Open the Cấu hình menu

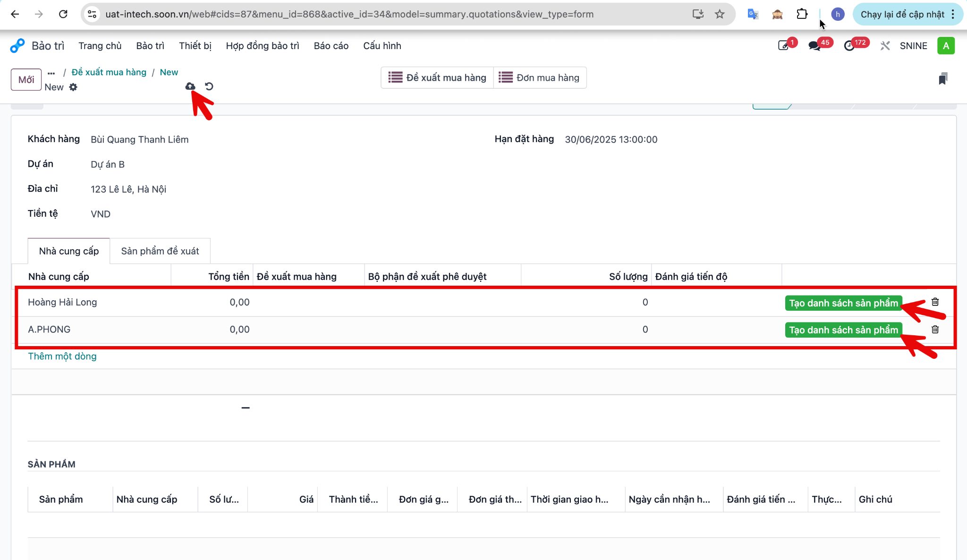point(382,46)
